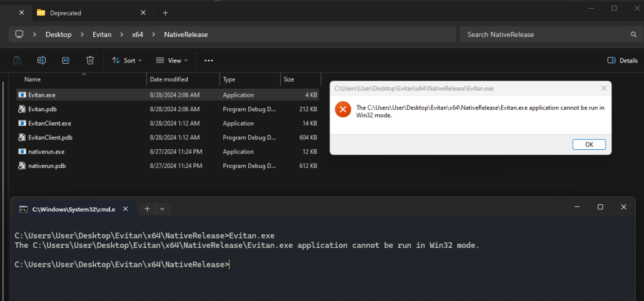
Task: Select the EvitanClient.pdb file
Action: click(50, 137)
